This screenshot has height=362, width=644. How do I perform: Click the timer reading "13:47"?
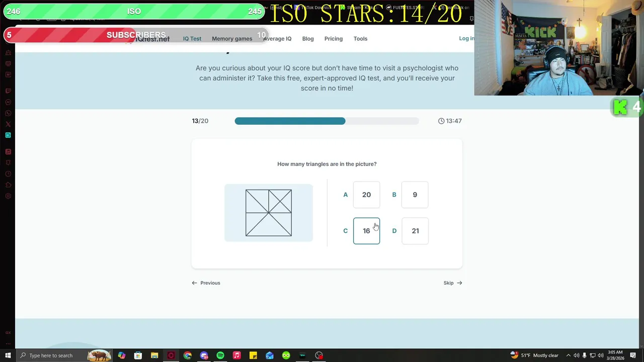(450, 121)
